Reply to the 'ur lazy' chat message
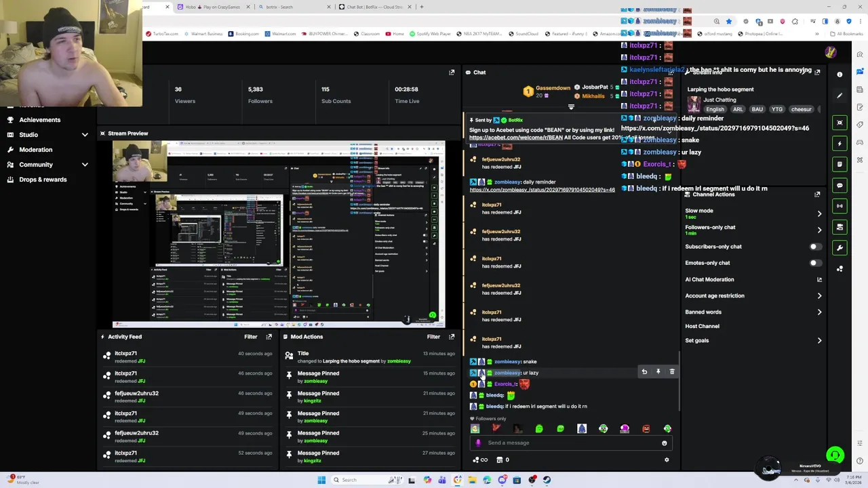Viewport: 868px width, 488px height. (644, 371)
